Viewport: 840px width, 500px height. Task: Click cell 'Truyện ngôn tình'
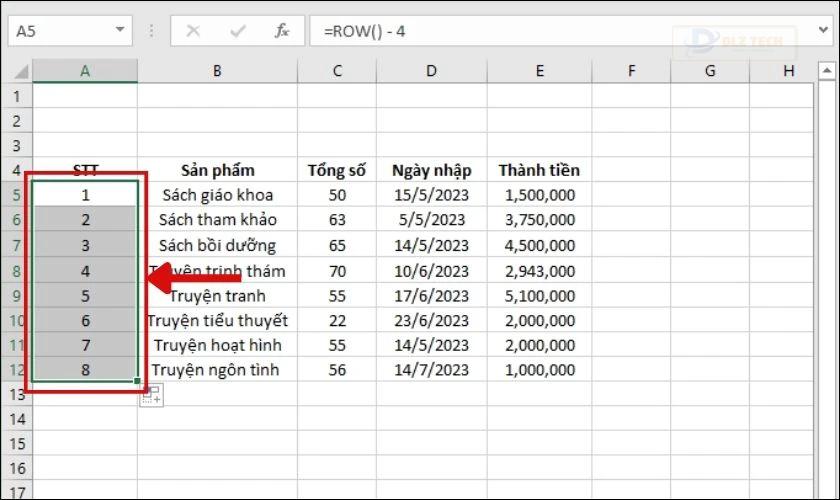[218, 369]
